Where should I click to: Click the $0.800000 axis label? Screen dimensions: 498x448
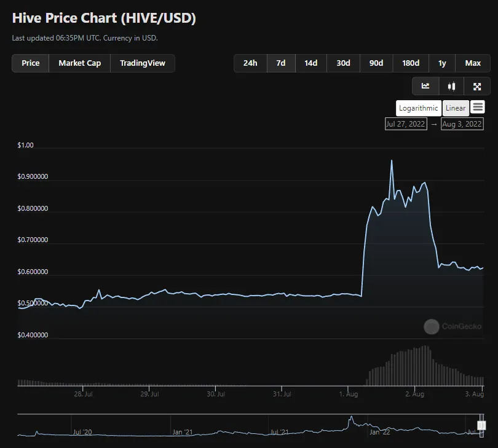tap(33, 208)
